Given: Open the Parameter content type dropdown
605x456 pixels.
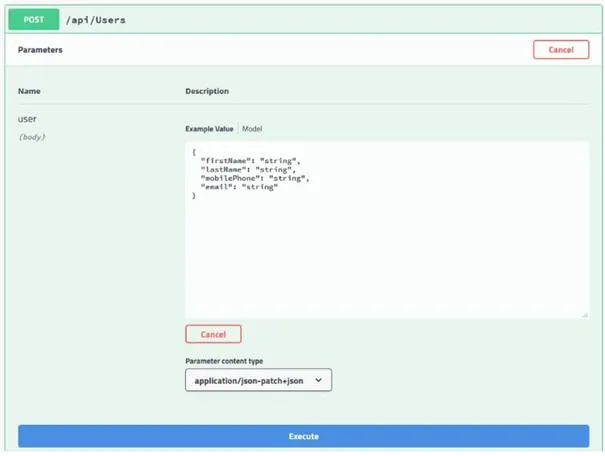Looking at the screenshot, I should (258, 380).
